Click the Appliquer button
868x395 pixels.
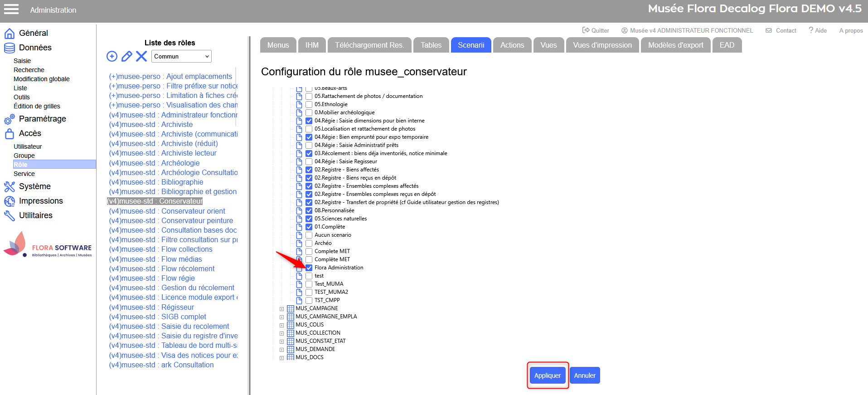point(547,375)
